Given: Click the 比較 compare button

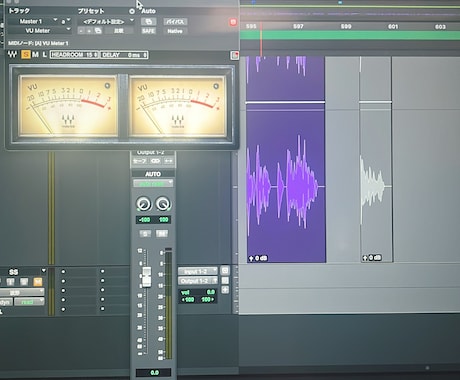Looking at the screenshot, I should tap(119, 31).
